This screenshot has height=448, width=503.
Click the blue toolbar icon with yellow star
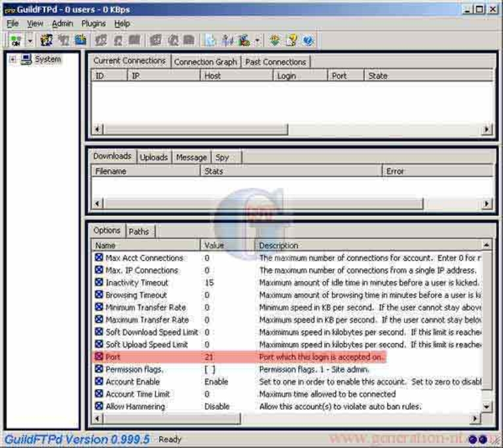(x=80, y=41)
